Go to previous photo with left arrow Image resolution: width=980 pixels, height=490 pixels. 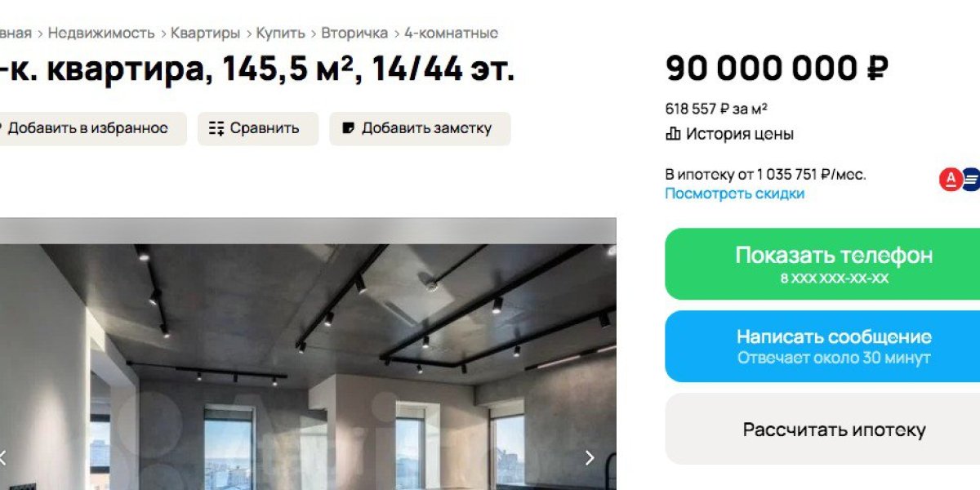3,458
